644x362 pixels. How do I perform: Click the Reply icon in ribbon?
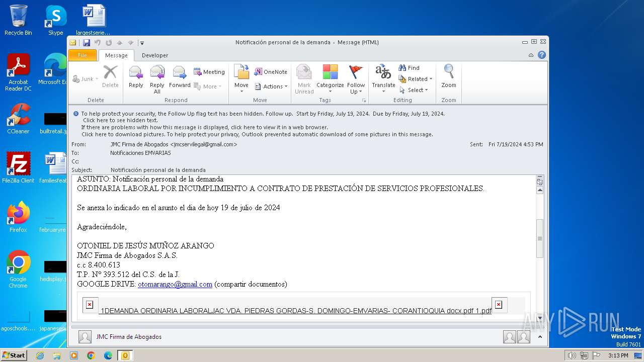click(136, 77)
